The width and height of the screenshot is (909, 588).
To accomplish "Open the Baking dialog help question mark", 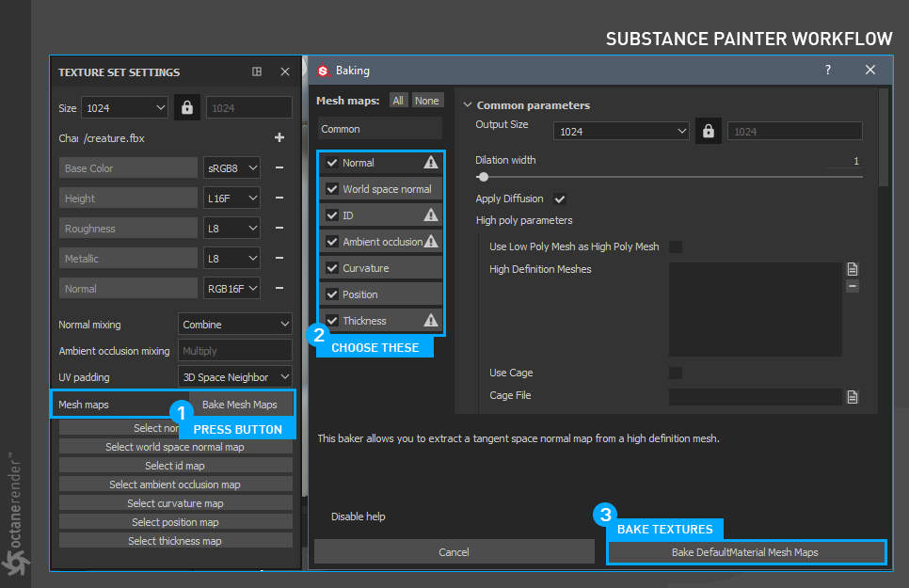I will click(828, 70).
